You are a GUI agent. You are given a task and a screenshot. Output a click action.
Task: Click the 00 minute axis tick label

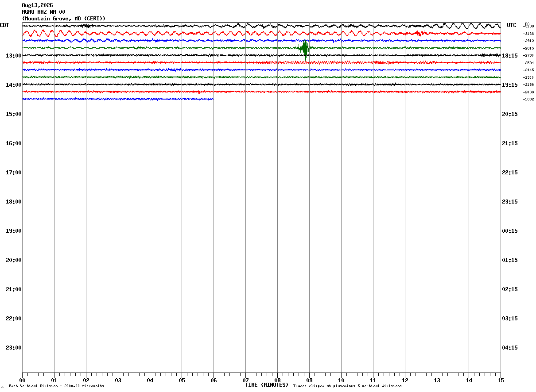22,380
